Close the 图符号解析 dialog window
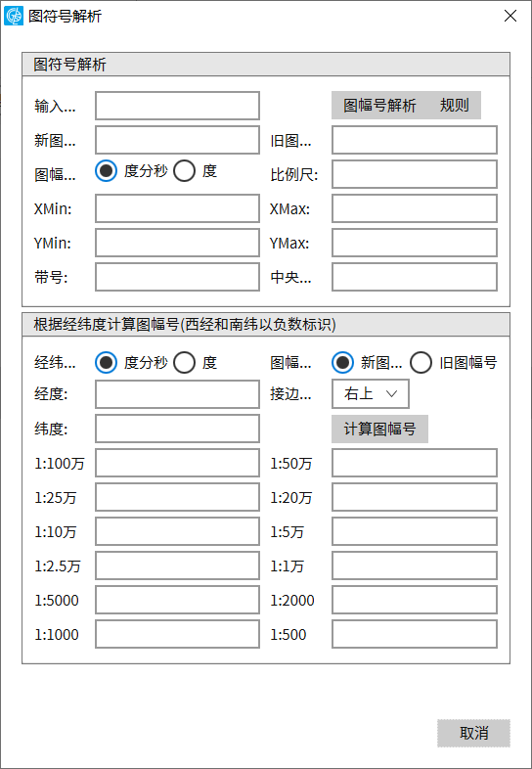This screenshot has width=532, height=769. pyautogui.click(x=510, y=16)
